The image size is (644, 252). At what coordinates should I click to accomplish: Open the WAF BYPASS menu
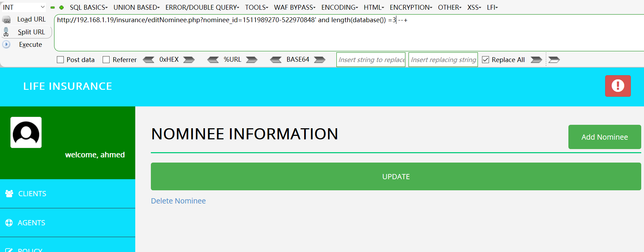click(x=295, y=7)
